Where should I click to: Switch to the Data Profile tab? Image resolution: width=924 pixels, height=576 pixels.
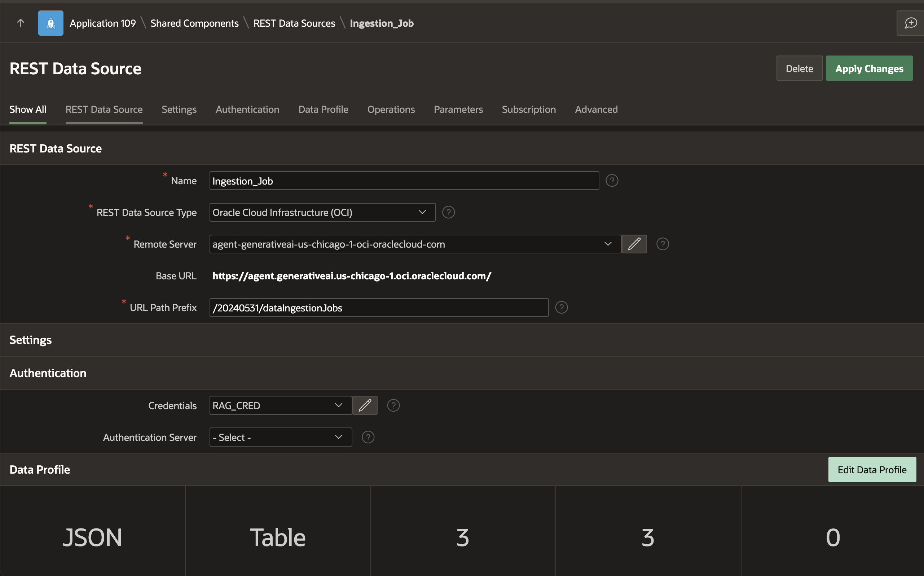pos(323,109)
